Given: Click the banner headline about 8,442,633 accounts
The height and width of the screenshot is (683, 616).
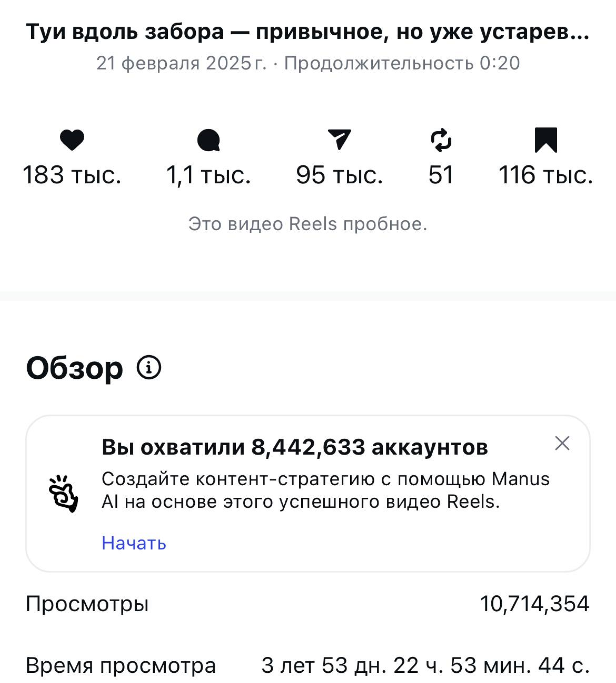Looking at the screenshot, I should coord(295,447).
